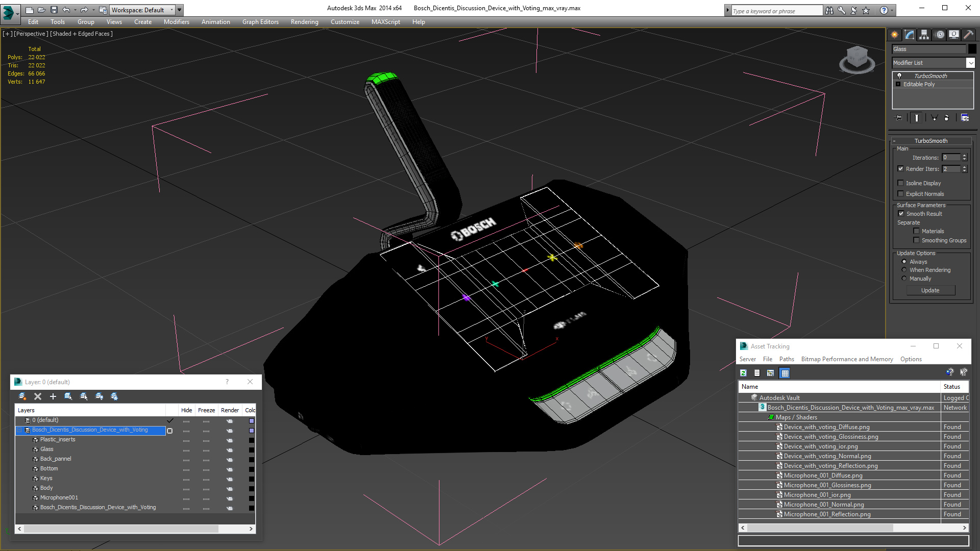
Task: Open the Modifier List dropdown
Action: point(970,63)
